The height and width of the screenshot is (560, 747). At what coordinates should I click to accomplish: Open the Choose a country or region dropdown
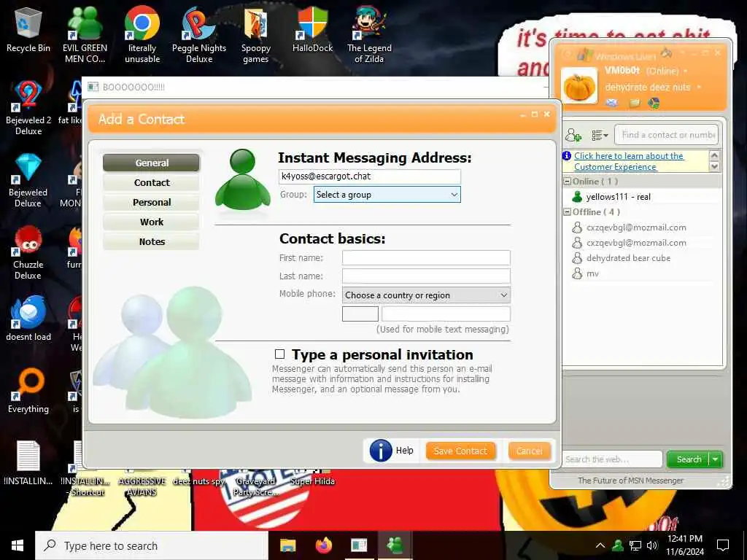(x=426, y=295)
